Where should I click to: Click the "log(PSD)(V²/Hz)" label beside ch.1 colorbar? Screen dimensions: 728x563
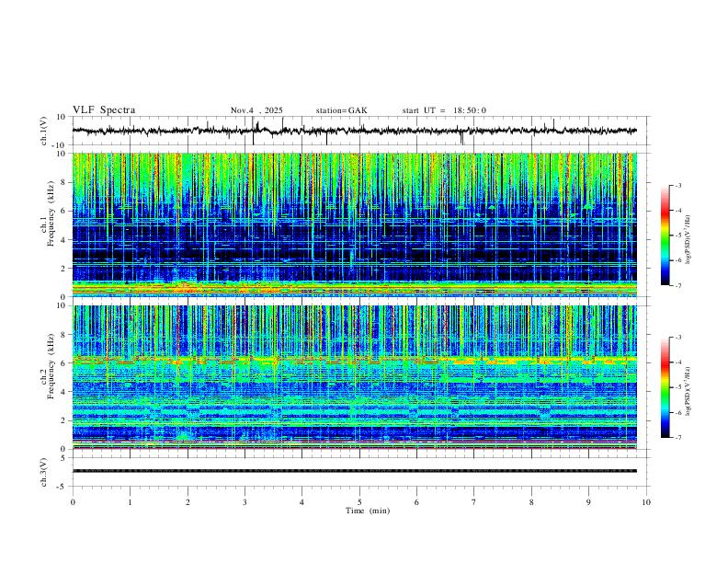[688, 239]
